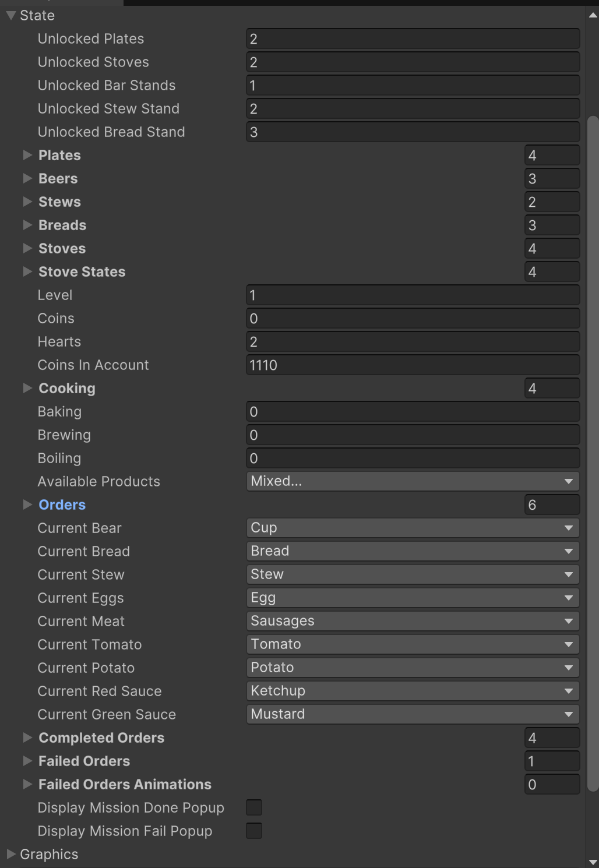Click the Unlocked Bread Stand value field
This screenshot has height=868, width=599.
click(x=413, y=132)
